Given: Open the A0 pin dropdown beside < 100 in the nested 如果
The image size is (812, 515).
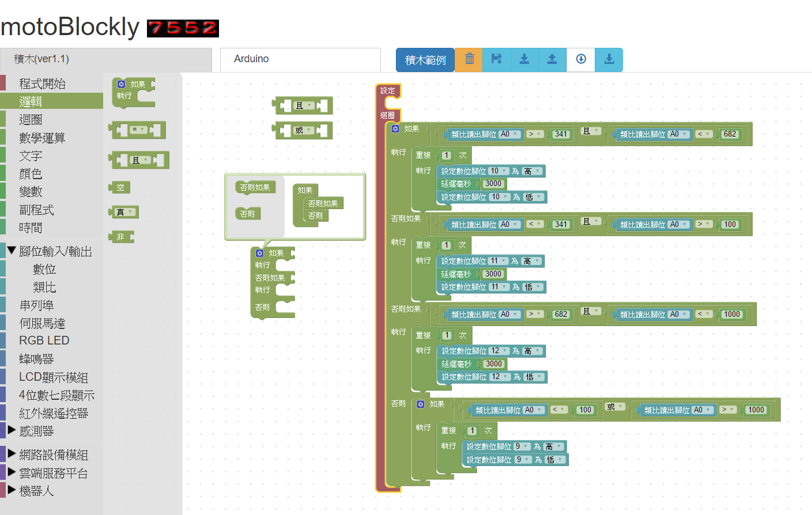Looking at the screenshot, I should [534, 410].
